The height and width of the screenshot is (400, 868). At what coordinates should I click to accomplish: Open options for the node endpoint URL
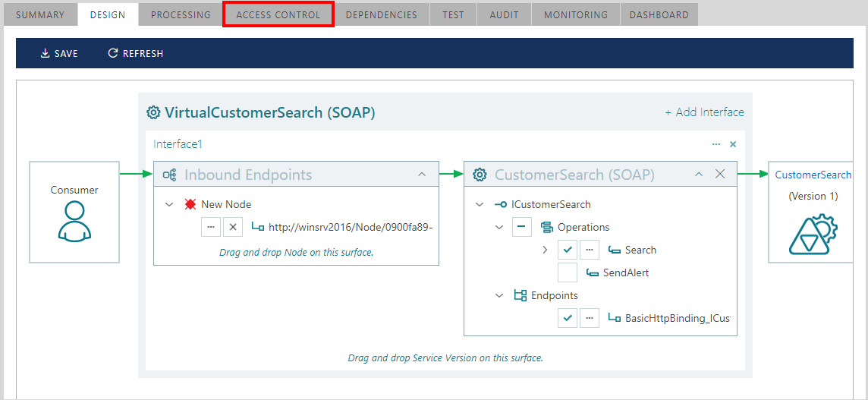pos(211,227)
